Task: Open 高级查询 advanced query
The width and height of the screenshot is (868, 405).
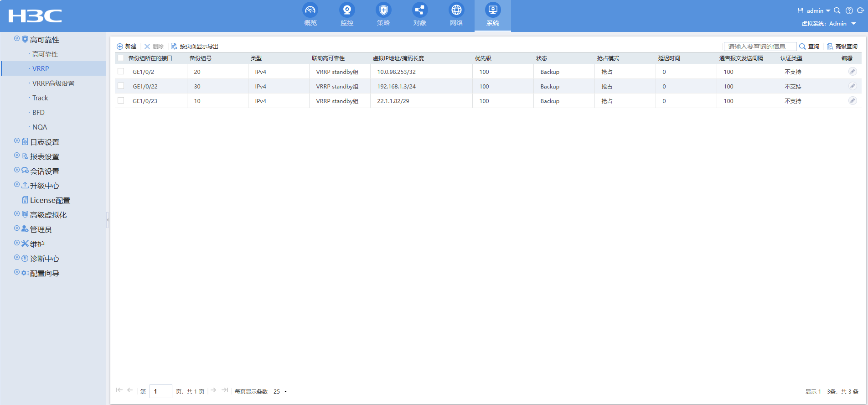Action: [842, 47]
